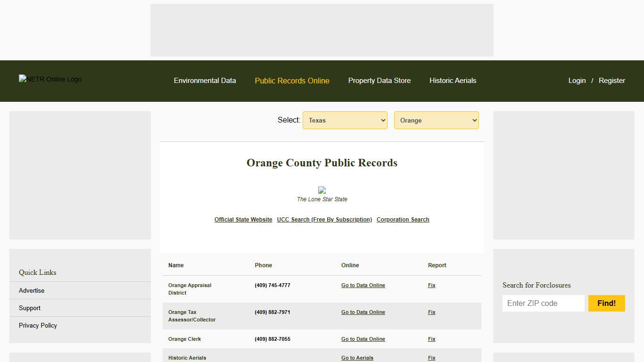Open the Official State Website link
This screenshot has height=362, width=644.
coord(243,219)
